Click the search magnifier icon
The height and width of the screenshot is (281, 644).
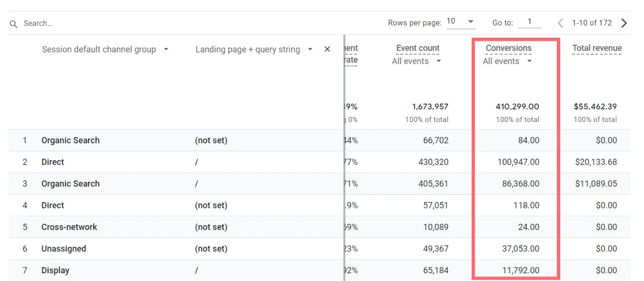coord(14,24)
